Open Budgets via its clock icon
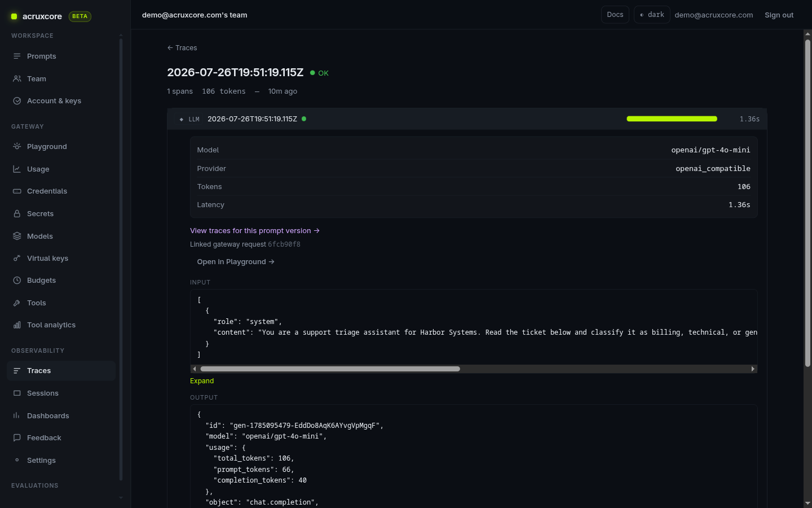This screenshot has width=812, height=508. click(17, 281)
